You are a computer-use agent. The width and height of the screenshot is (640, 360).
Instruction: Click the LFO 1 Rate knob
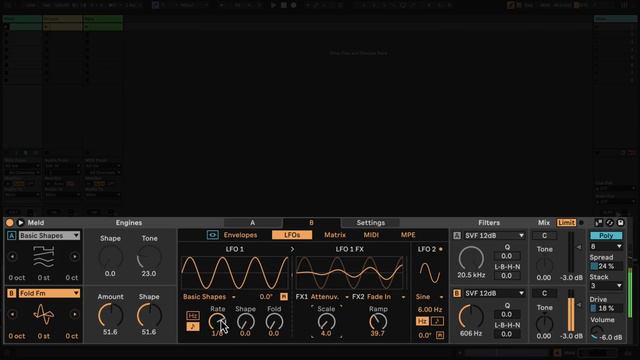point(217,322)
